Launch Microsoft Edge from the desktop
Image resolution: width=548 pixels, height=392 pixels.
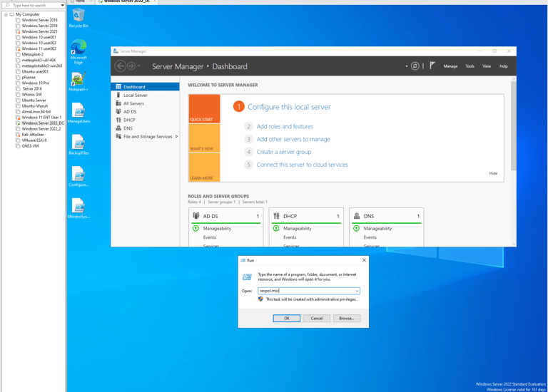78,51
